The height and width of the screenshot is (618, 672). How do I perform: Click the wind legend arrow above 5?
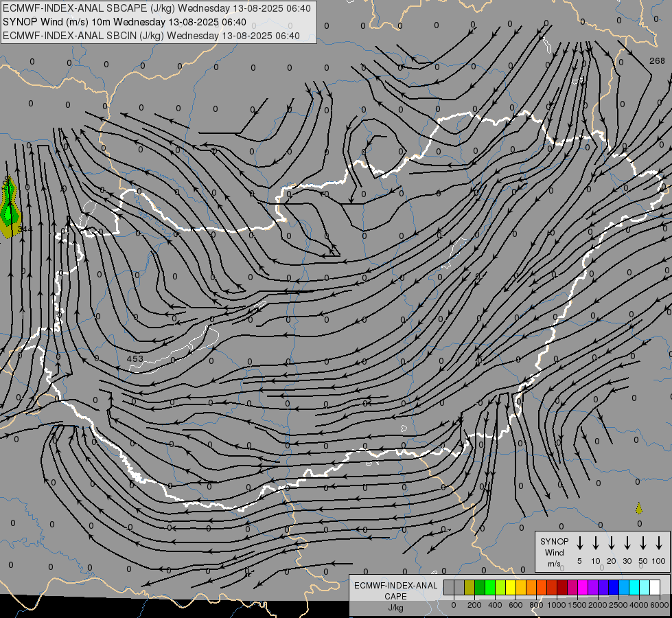579,543
